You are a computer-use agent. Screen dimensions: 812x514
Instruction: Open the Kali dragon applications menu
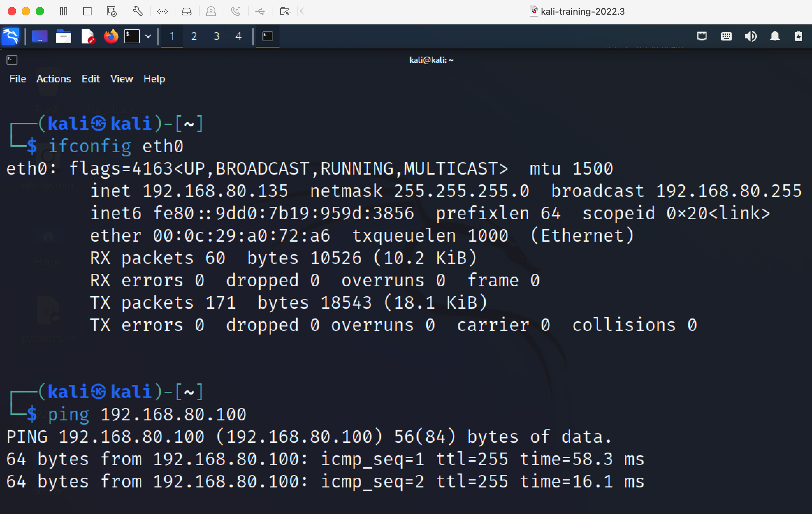point(10,36)
